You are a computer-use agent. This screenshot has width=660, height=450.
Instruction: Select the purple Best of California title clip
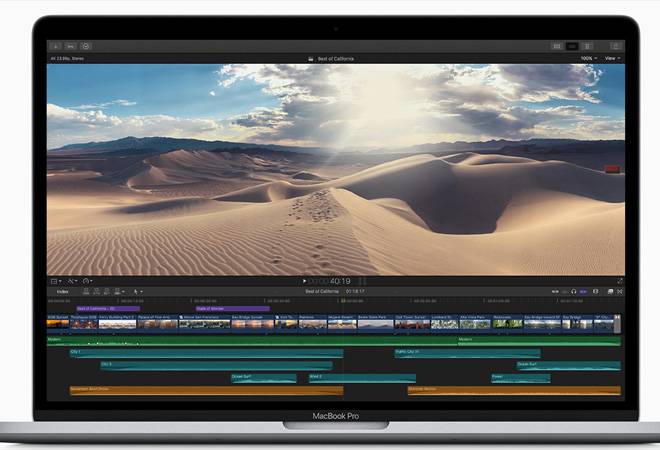pos(108,309)
